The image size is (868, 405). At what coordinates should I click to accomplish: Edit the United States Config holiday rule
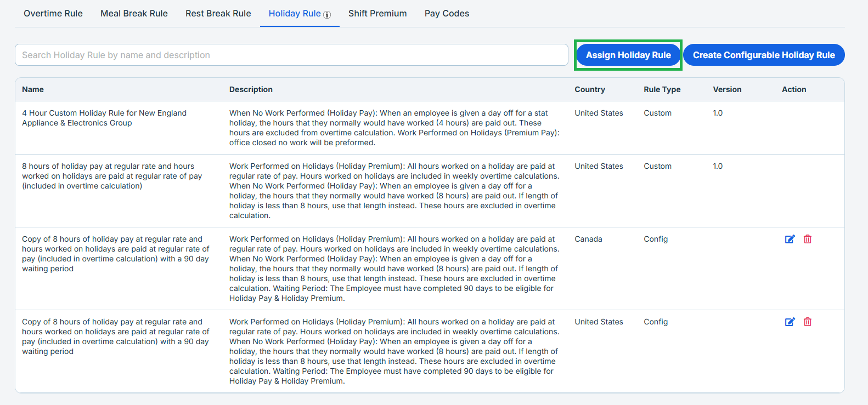[790, 322]
